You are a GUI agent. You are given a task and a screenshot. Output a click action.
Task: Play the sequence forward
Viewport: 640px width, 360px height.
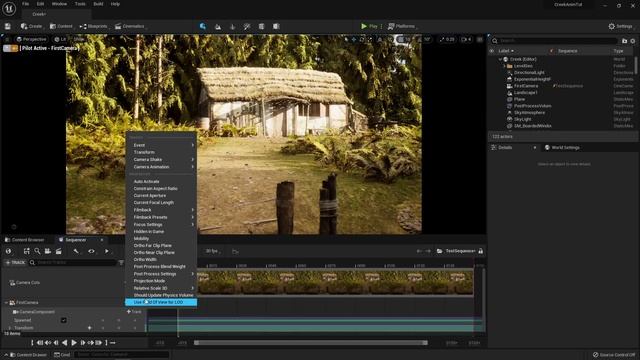[74, 343]
